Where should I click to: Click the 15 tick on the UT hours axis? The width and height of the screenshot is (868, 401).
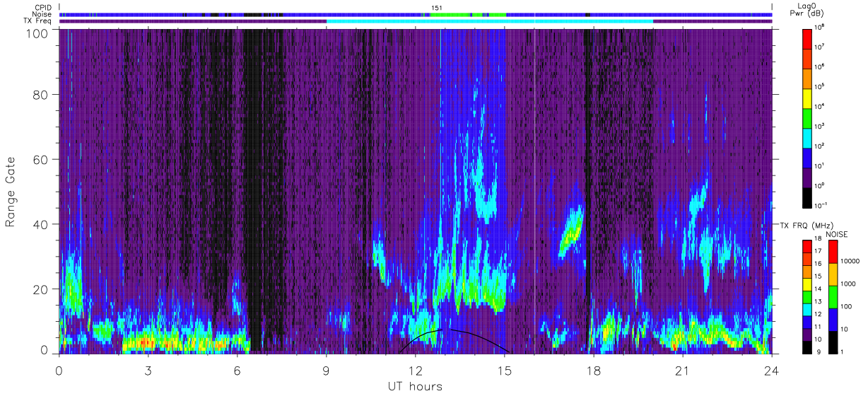504,371
